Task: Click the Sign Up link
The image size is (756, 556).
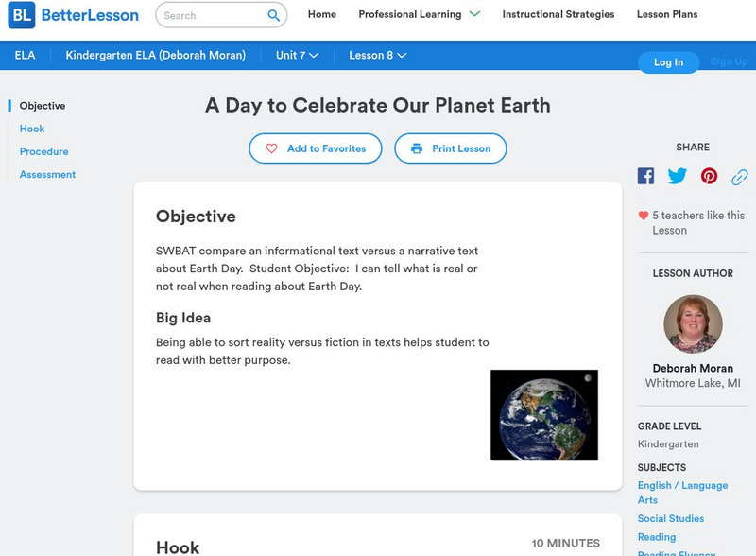Action: tap(729, 61)
